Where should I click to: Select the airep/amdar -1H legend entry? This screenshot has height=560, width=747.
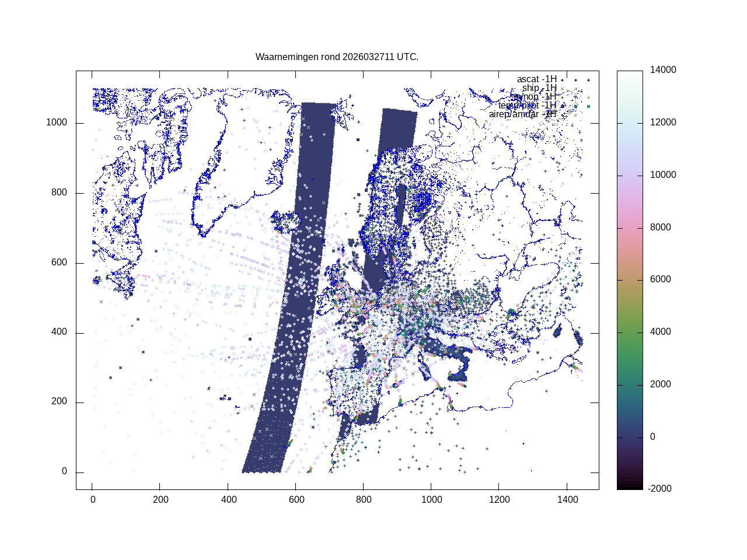(x=522, y=114)
